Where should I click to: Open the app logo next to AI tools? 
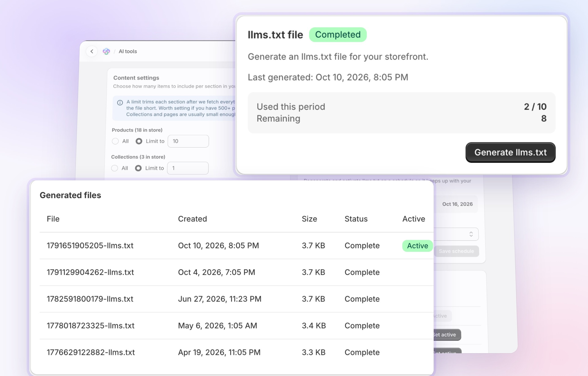tap(106, 51)
